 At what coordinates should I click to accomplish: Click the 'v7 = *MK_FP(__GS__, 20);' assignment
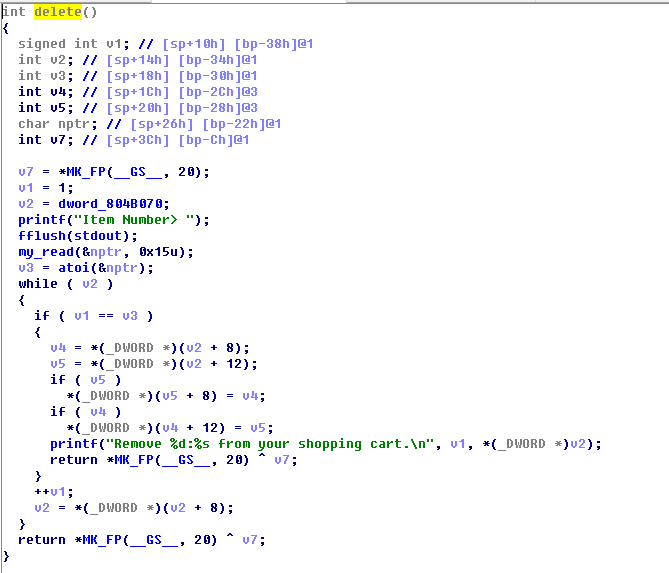click(114, 172)
